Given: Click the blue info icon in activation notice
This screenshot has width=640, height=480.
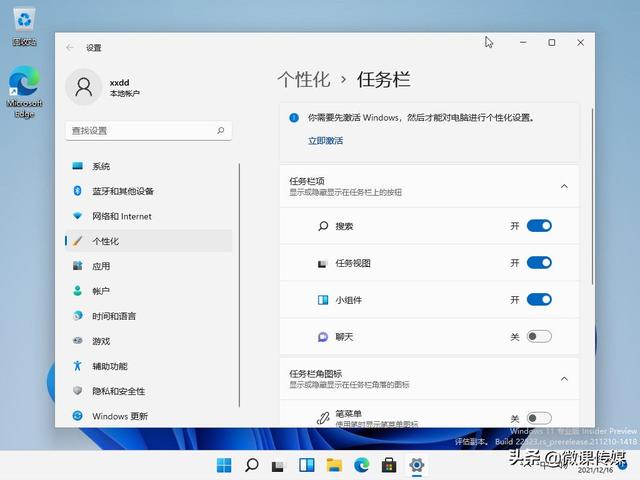Looking at the screenshot, I should click(x=294, y=118).
